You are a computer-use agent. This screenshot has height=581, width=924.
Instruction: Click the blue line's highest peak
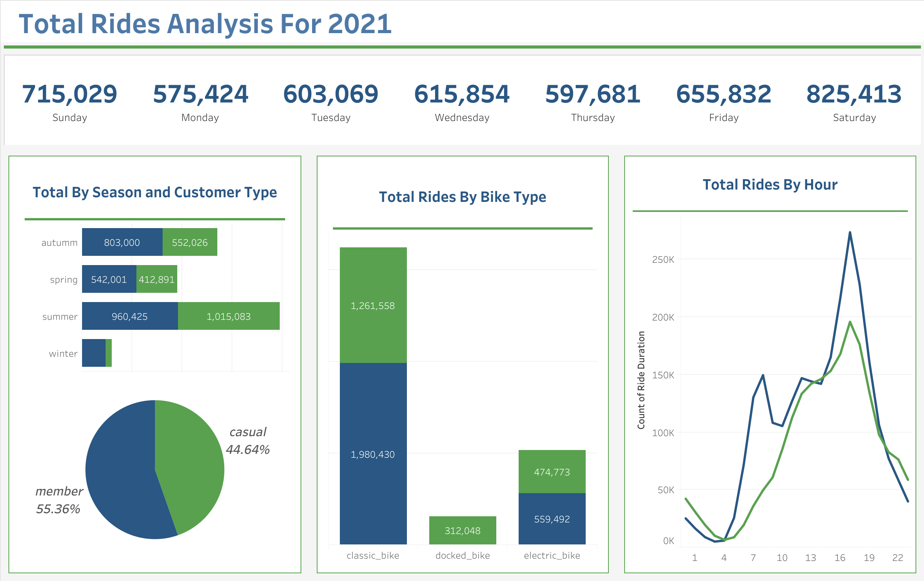pyautogui.click(x=850, y=232)
